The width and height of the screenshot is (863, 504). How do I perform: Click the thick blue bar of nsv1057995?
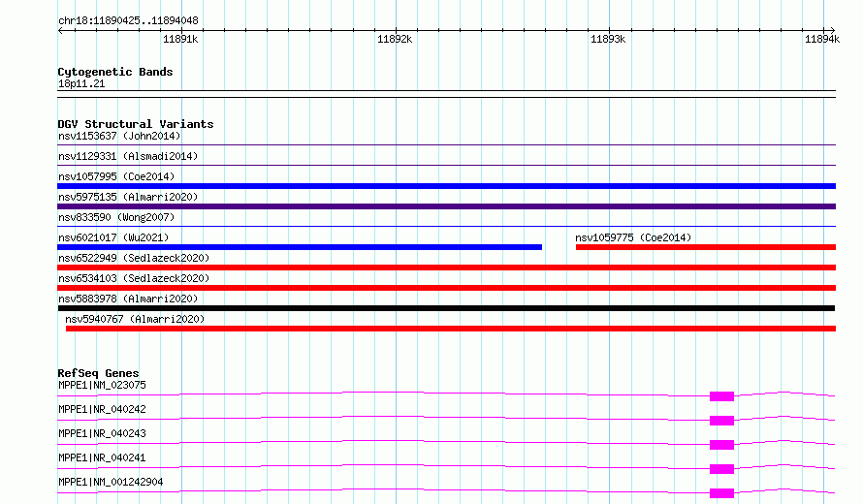[x=446, y=186]
